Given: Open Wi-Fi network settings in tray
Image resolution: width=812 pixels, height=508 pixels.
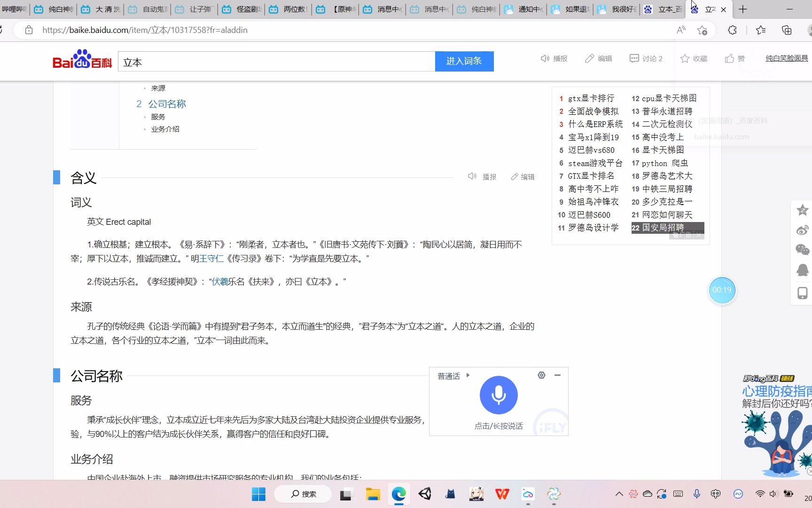Looking at the screenshot, I should (x=760, y=493).
